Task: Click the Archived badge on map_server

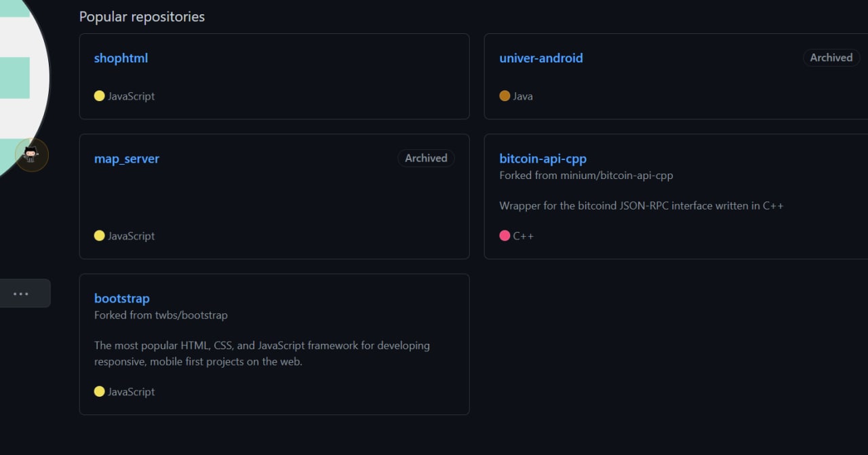Action: point(426,158)
